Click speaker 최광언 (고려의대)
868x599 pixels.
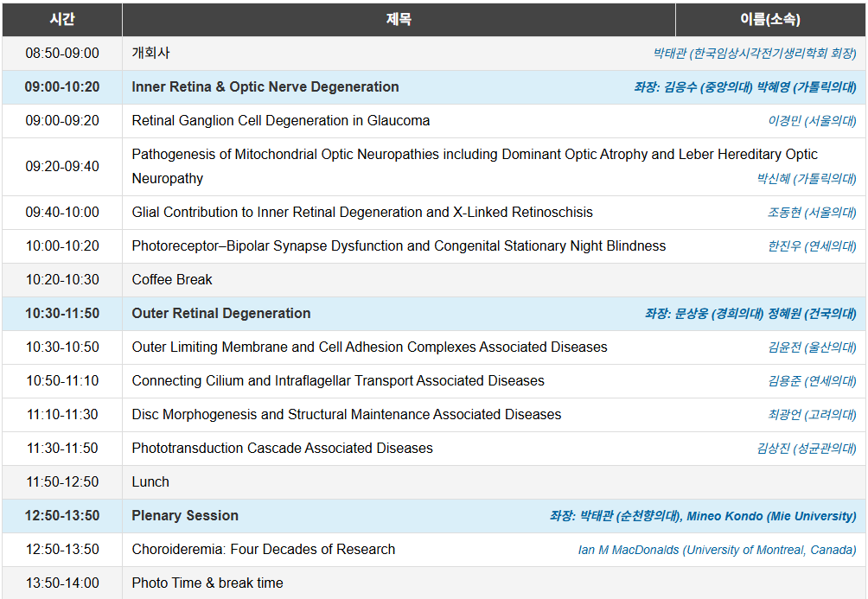(x=812, y=415)
